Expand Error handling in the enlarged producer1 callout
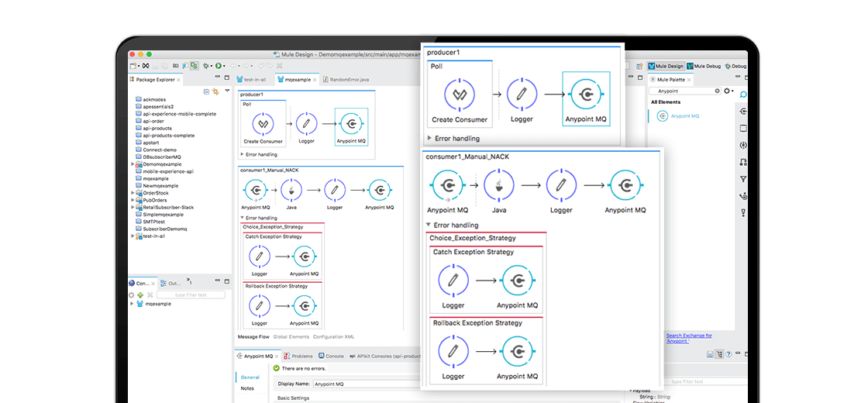 click(430, 139)
